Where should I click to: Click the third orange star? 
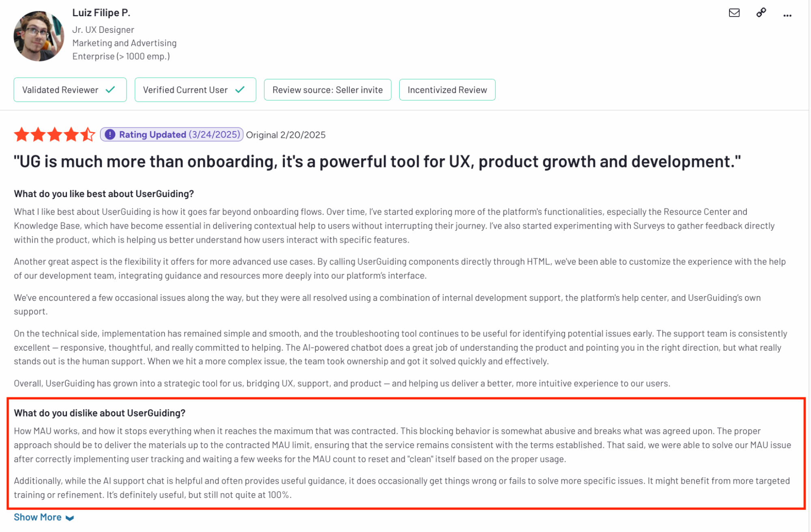pos(54,134)
